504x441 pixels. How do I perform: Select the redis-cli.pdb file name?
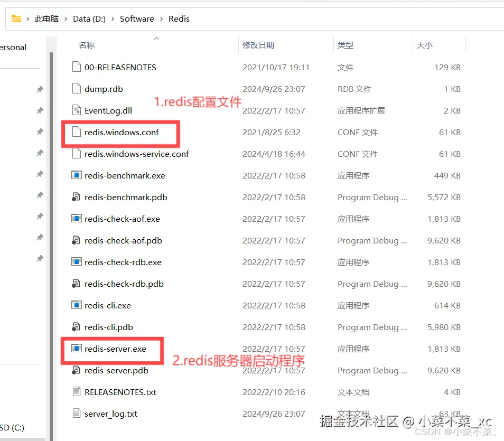coord(109,327)
